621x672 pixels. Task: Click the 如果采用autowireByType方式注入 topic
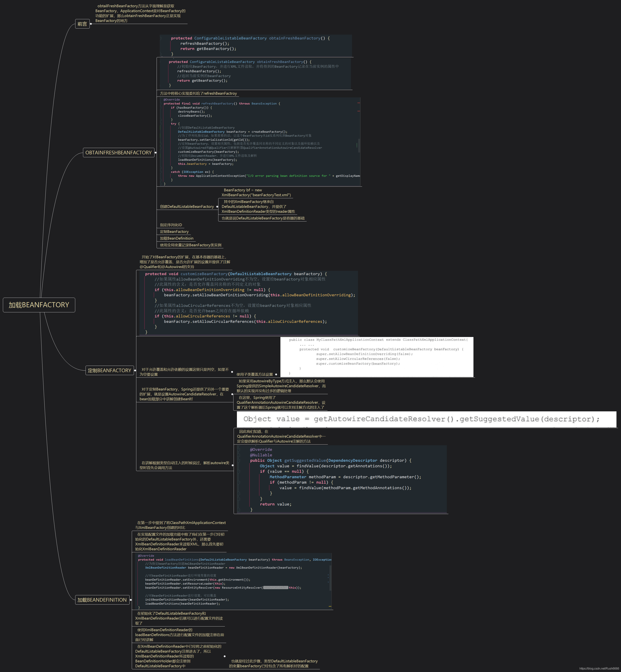click(281, 386)
